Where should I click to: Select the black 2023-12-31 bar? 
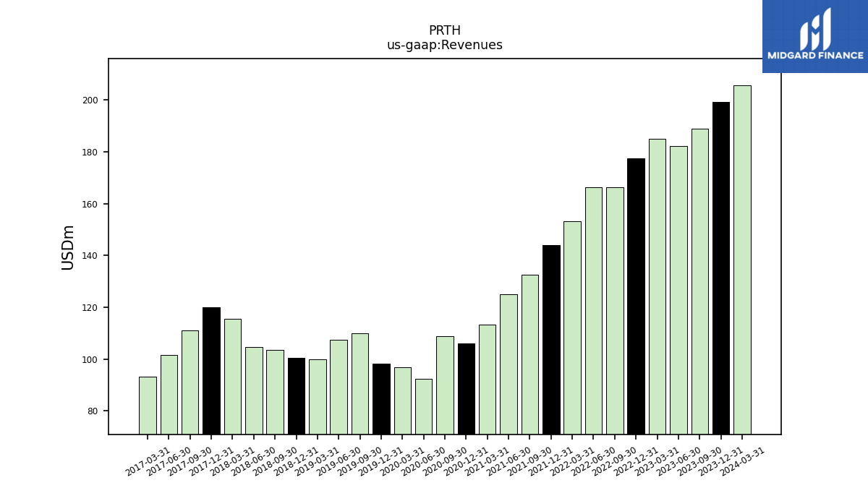[721, 268]
